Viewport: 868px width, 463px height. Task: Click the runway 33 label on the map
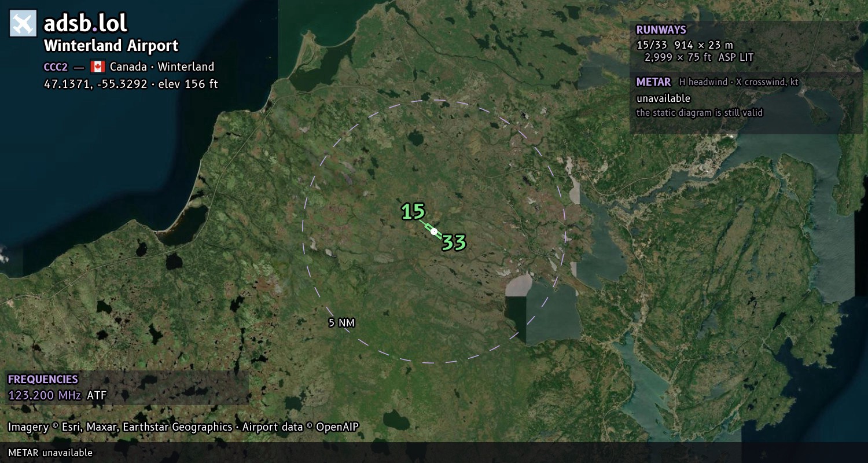pos(454,242)
